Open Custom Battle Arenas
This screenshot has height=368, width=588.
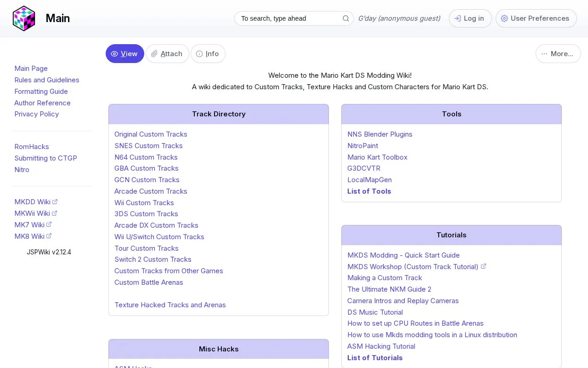149,282
